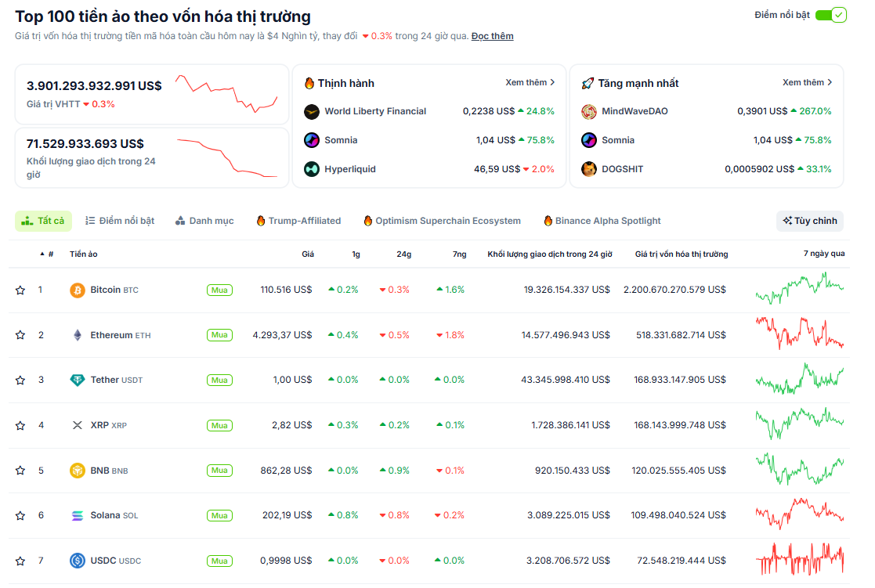Viewport: 875px width, 588px height.
Task: Click the Bitcoin BTC coin logo
Action: pyautogui.click(x=78, y=289)
